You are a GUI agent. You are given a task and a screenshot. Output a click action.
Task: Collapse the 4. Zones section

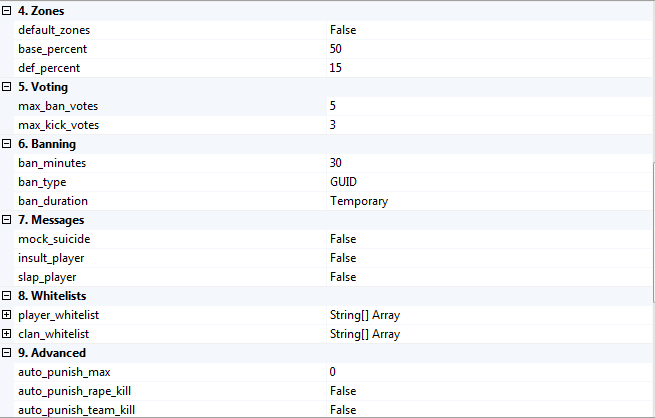(x=8, y=11)
